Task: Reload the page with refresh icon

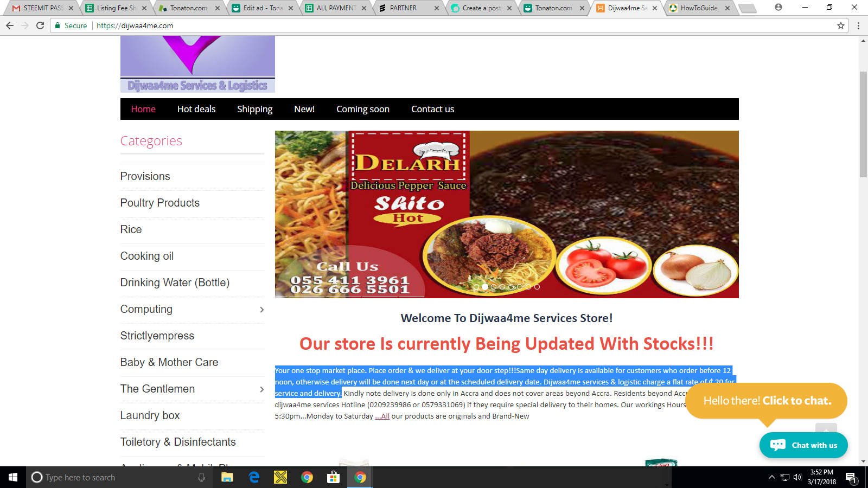Action: [x=40, y=25]
